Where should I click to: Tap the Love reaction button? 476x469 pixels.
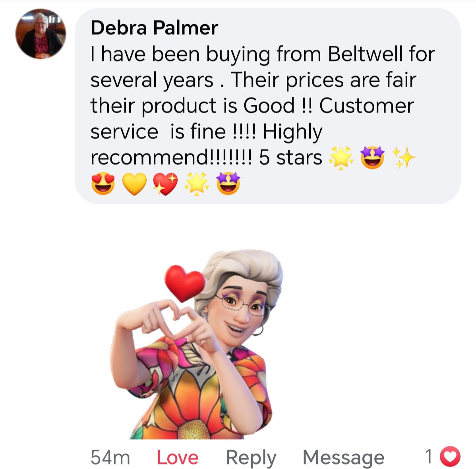pos(178,457)
